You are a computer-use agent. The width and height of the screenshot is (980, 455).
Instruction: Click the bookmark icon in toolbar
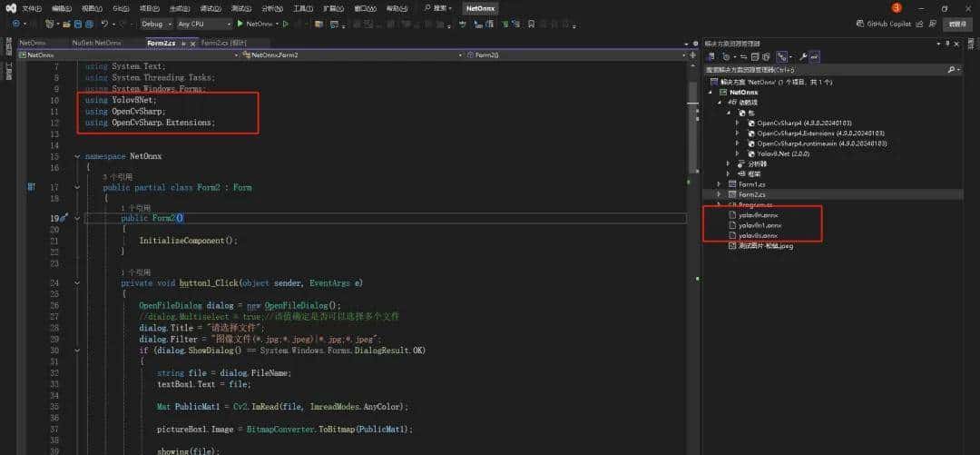click(x=531, y=24)
